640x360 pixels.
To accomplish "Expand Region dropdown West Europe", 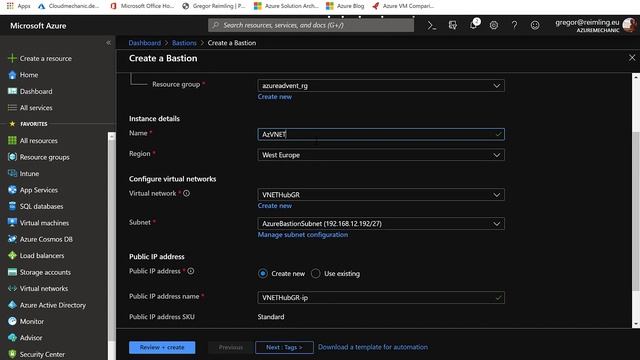I will click(x=381, y=155).
